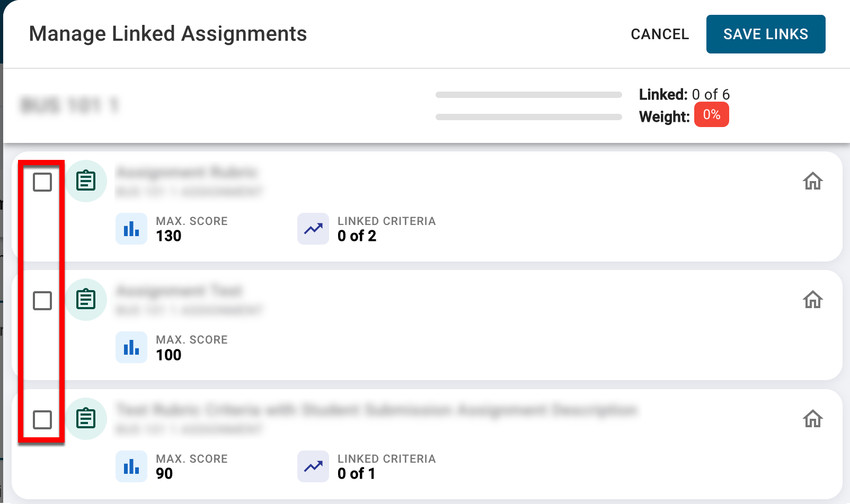
Task: Tick the checkbox for the 100-point assignment
Action: point(42,301)
